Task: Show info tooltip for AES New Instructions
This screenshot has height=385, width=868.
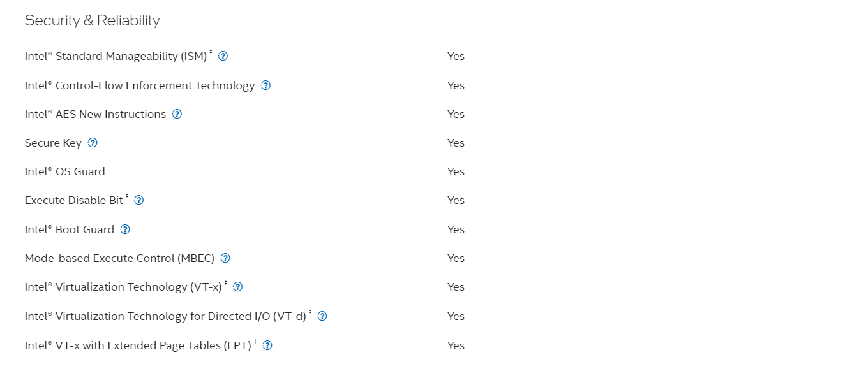Action: point(177,114)
